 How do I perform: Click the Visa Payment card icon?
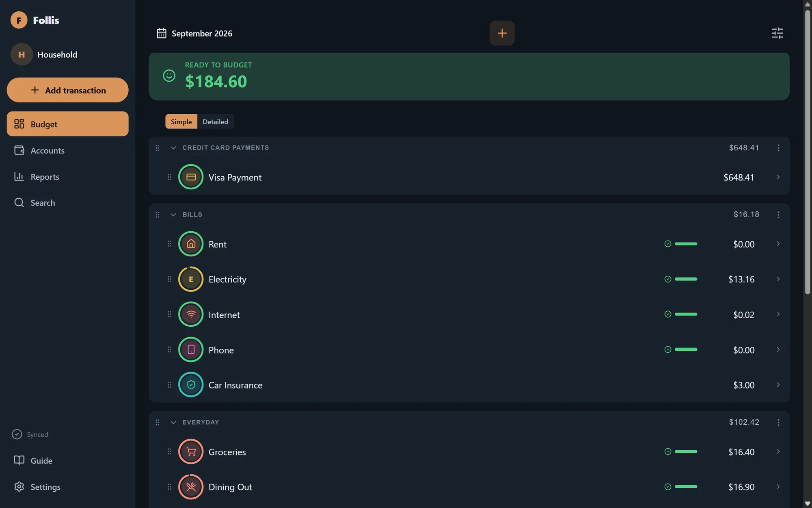coord(191,177)
